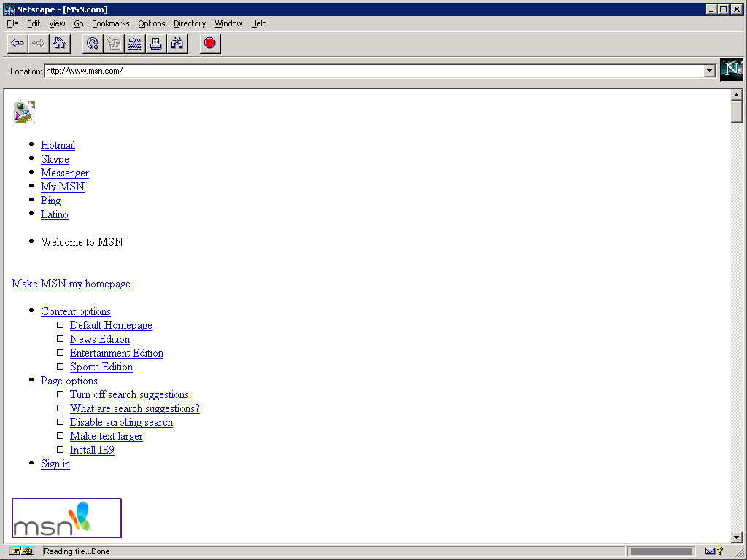Screen dimensions: 747x560
Task: Click the 'Reading file...Done' status text
Action: 77,551
